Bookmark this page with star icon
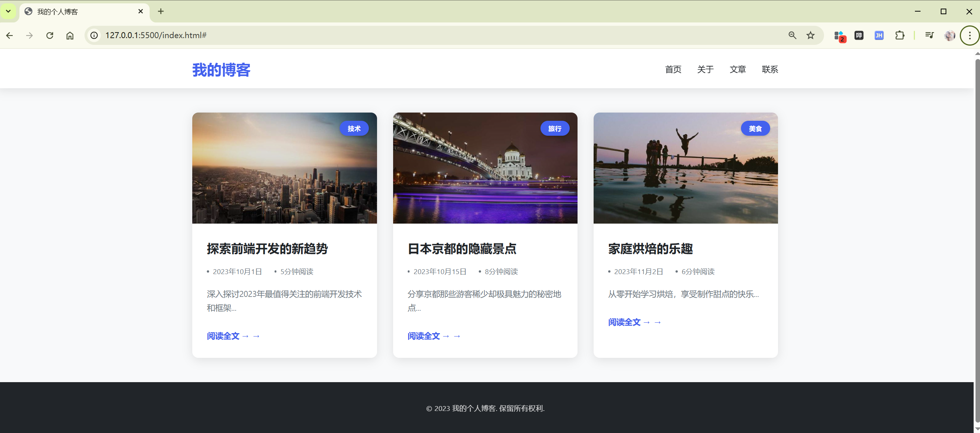980x433 pixels. click(811, 36)
